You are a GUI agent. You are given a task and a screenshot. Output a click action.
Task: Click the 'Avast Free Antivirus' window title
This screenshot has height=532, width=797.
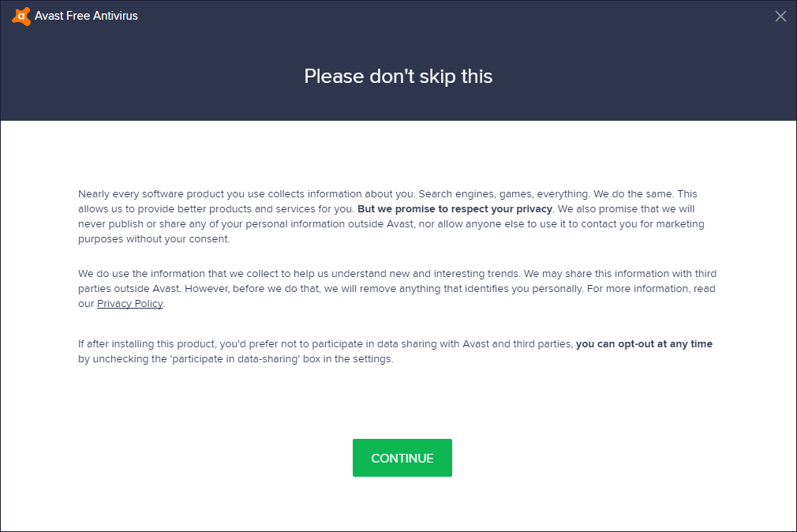(x=86, y=16)
